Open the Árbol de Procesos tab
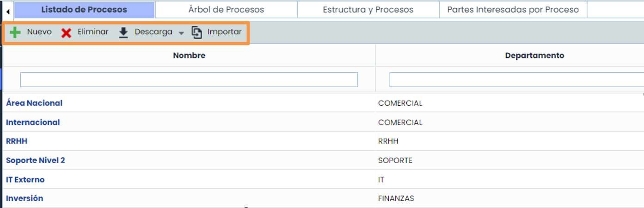The height and width of the screenshot is (208, 644). click(226, 10)
